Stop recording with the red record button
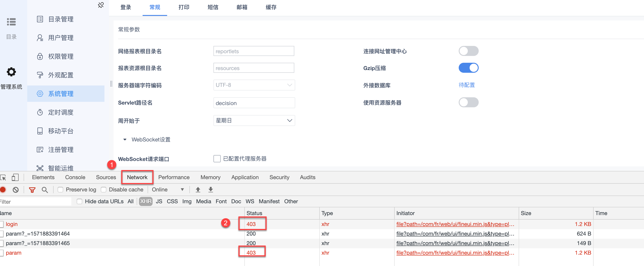Image resolution: width=644 pixels, height=266 pixels. (3, 190)
